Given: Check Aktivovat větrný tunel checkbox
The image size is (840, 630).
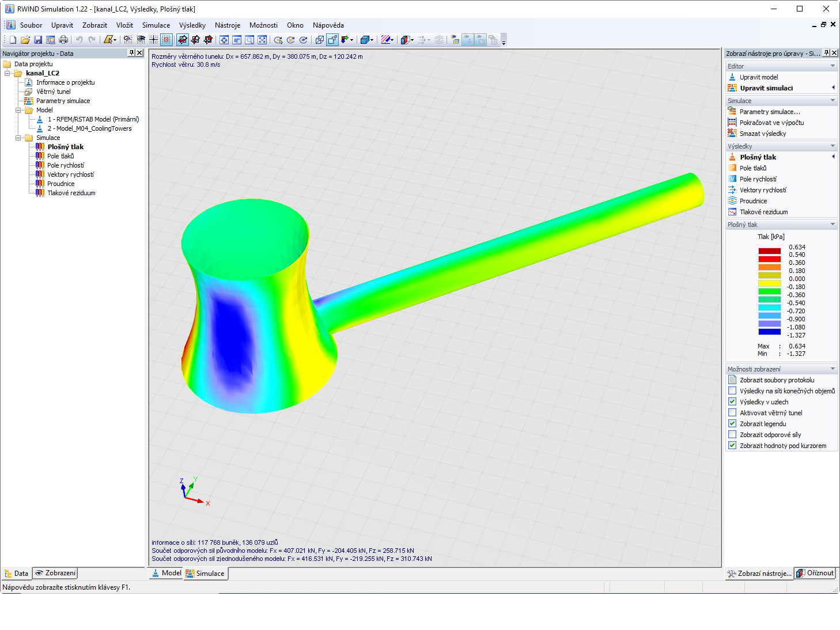Looking at the screenshot, I should (x=732, y=413).
